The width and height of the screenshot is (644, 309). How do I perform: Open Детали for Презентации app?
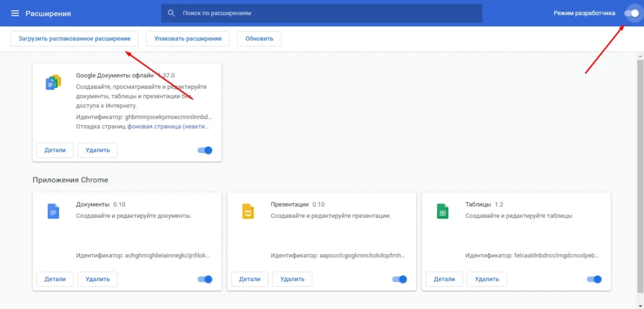pyautogui.click(x=250, y=279)
